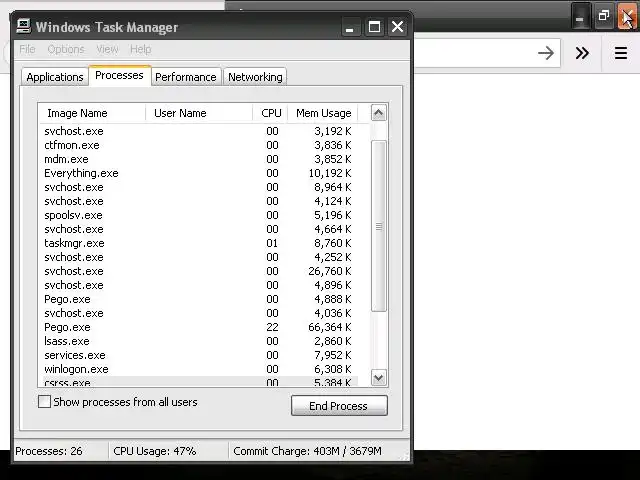Viewport: 640px width, 480px height.
Task: Select Pego.exe using 66,364 K
Action: 198,327
